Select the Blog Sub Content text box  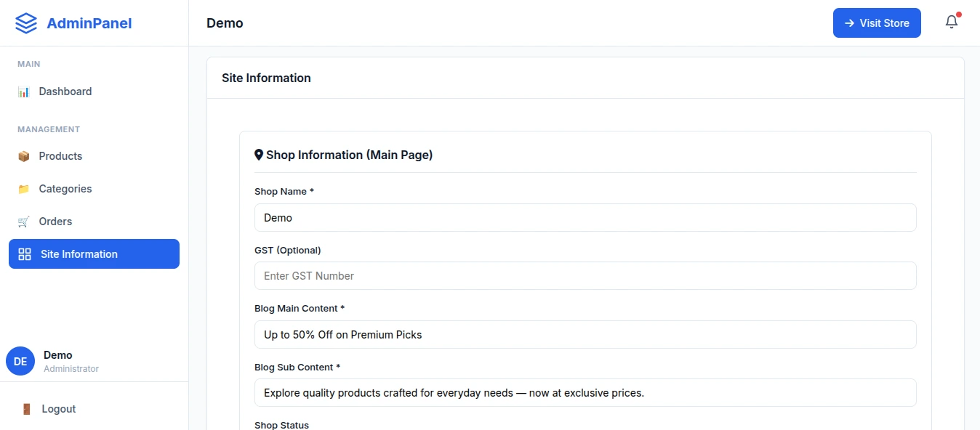tap(585, 393)
